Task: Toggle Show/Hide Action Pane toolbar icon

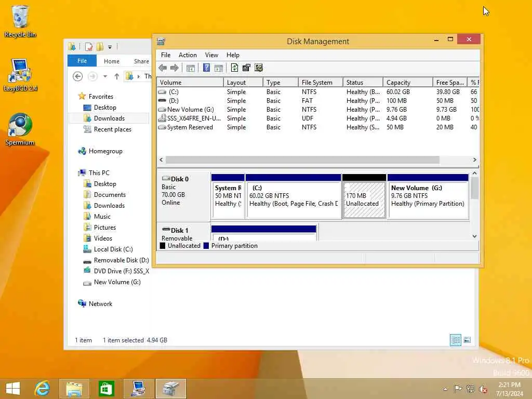Action: point(219,68)
